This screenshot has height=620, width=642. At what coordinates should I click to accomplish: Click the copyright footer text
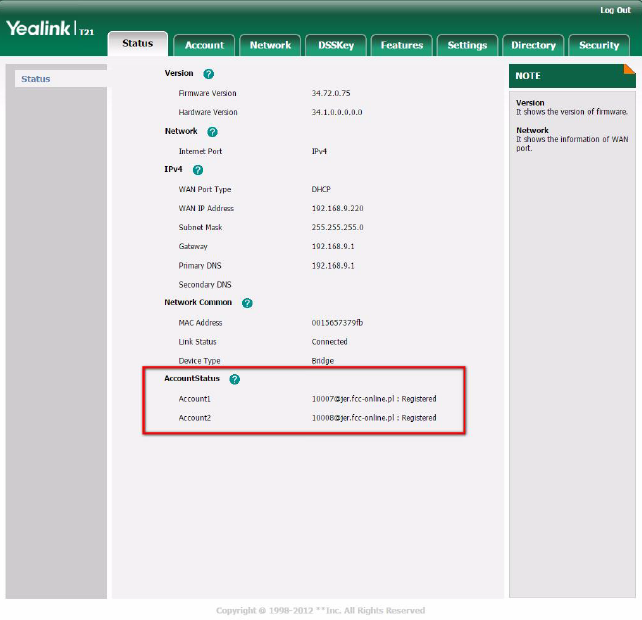click(x=321, y=611)
